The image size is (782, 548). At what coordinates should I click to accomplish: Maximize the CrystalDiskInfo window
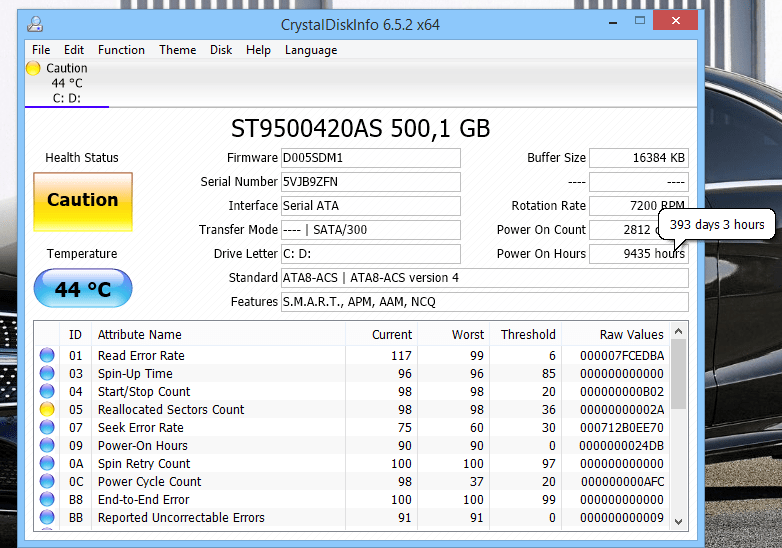[x=640, y=21]
